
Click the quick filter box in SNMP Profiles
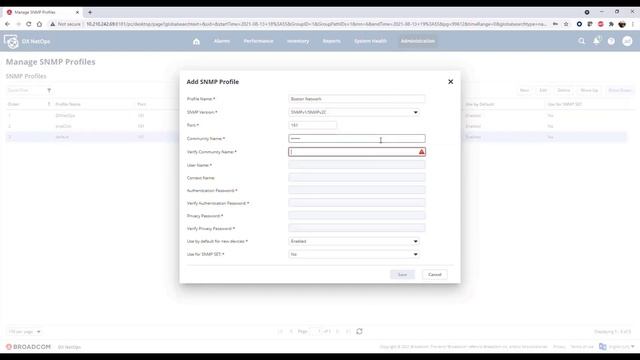(25, 90)
